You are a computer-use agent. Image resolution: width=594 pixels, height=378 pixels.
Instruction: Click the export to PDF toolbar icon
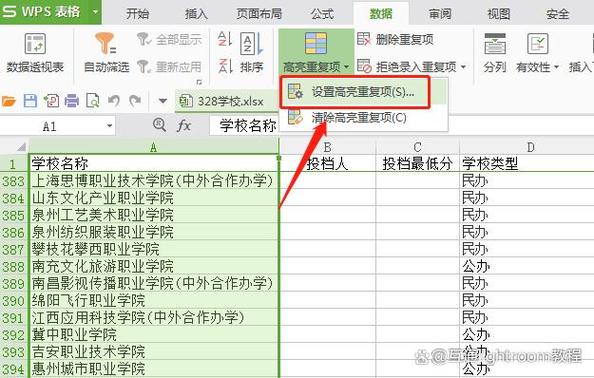point(52,101)
